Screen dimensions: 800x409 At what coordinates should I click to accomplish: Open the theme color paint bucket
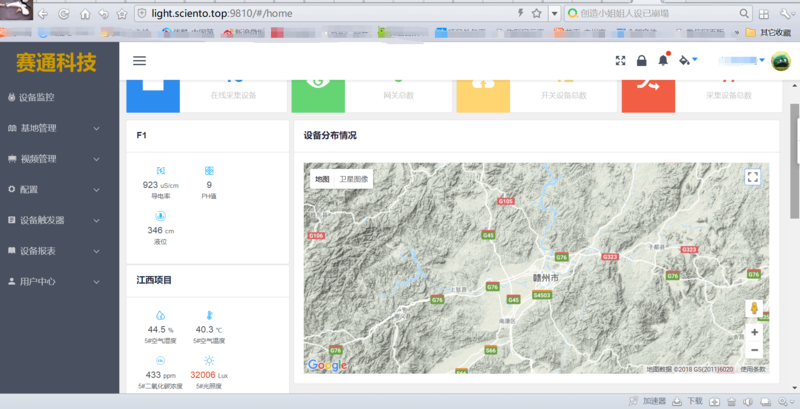686,61
